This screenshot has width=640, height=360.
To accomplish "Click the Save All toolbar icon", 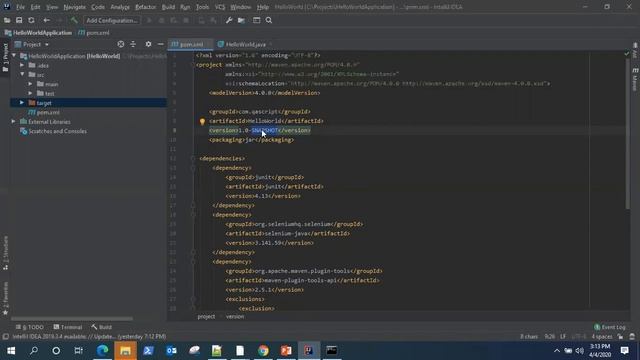I will tap(19, 20).
